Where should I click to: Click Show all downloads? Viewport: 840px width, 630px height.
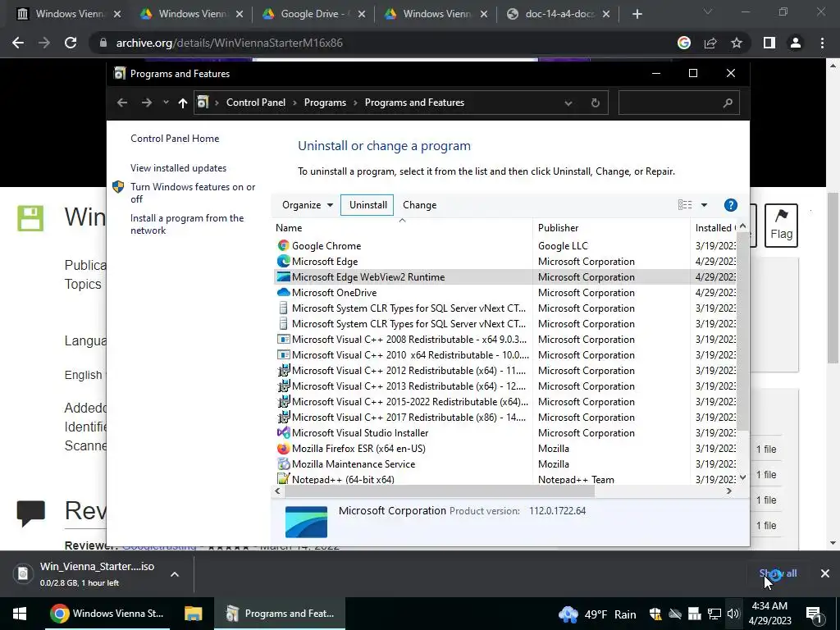point(778,573)
